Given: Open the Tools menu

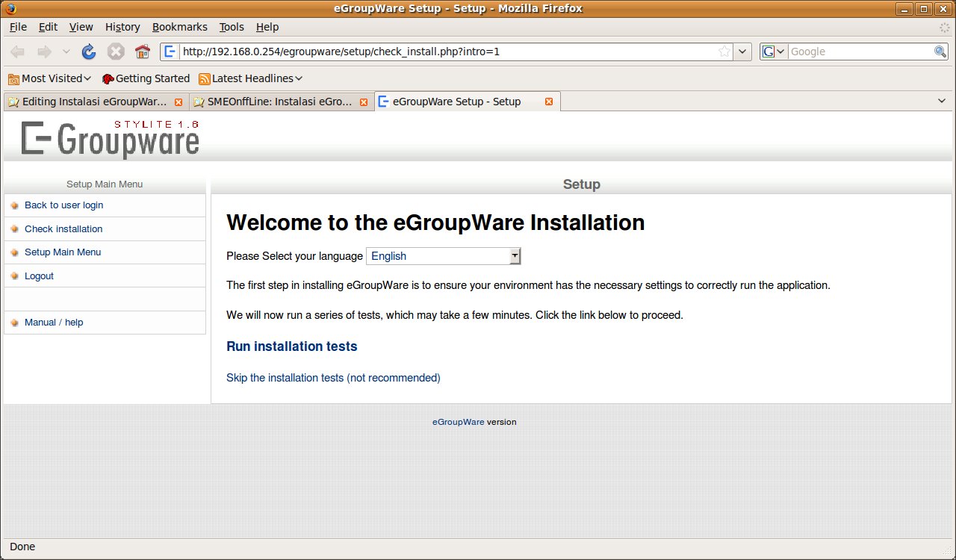Looking at the screenshot, I should 232,27.
